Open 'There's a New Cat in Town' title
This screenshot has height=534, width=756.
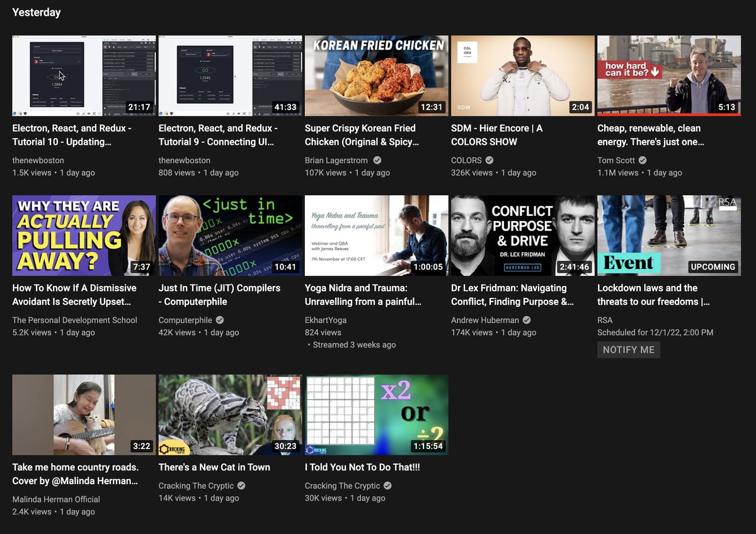(x=214, y=467)
